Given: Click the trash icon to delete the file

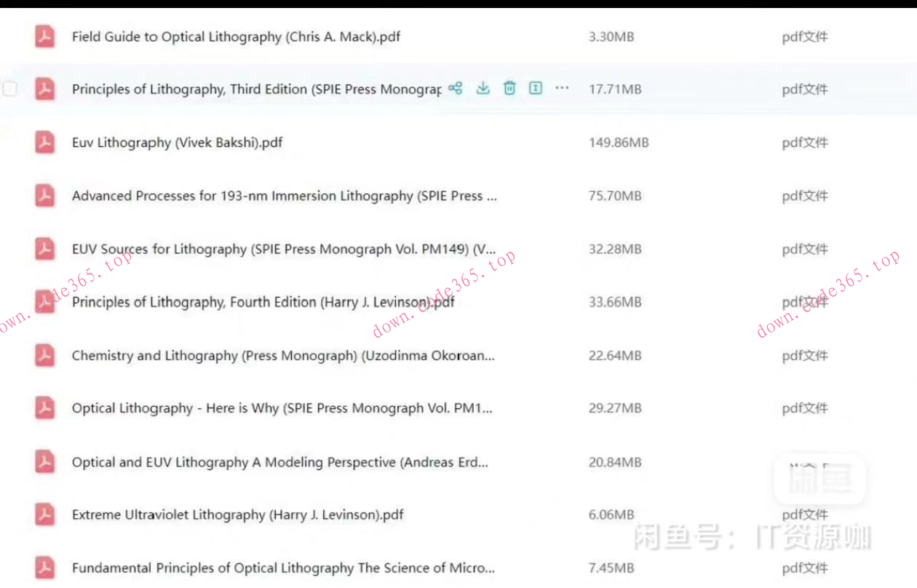Looking at the screenshot, I should pos(509,89).
